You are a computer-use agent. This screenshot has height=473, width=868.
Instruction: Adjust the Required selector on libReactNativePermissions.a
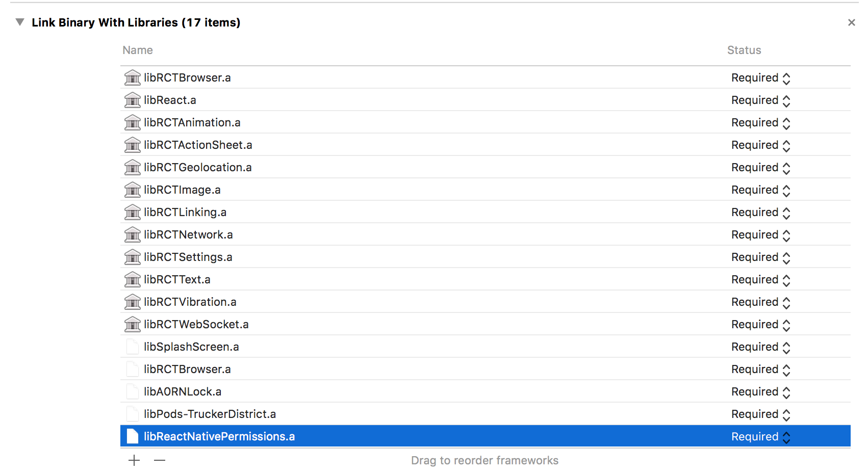pyautogui.click(x=786, y=436)
